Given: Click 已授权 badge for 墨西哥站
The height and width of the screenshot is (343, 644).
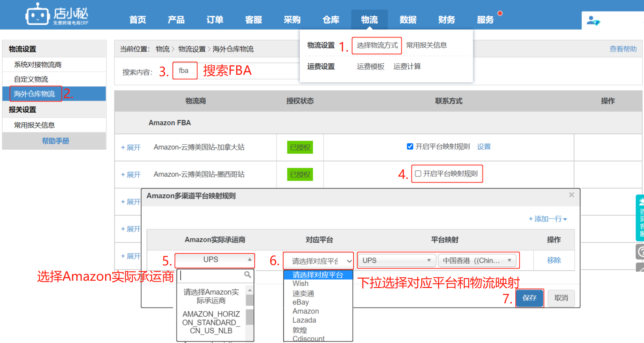Looking at the screenshot, I should (x=300, y=174).
